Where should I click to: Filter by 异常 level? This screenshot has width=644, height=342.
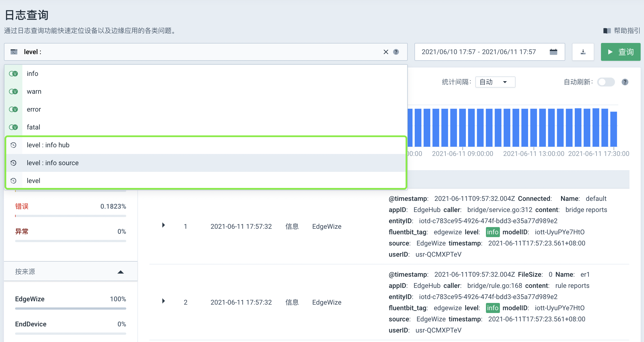pyautogui.click(x=22, y=232)
